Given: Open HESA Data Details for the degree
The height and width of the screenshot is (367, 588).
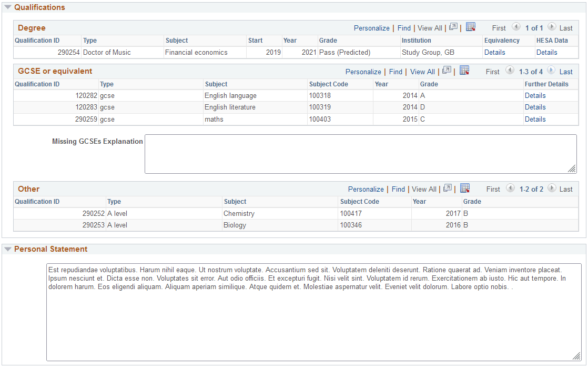Looking at the screenshot, I should point(547,52).
